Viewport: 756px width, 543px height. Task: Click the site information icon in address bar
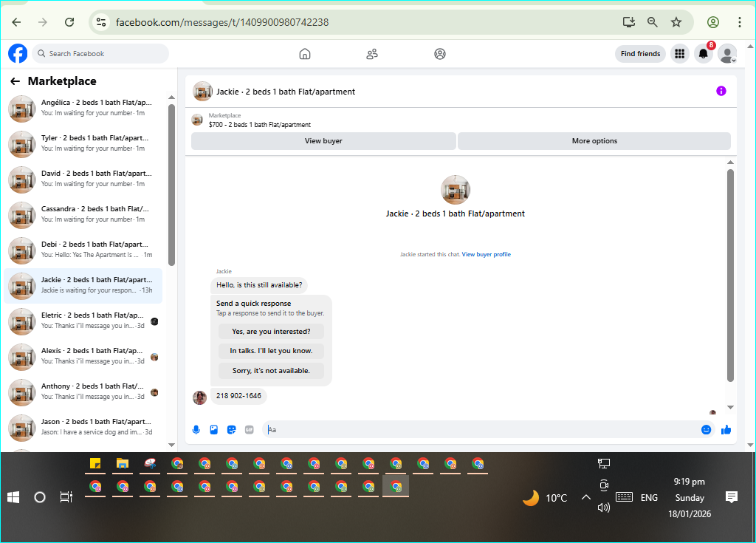point(100,22)
